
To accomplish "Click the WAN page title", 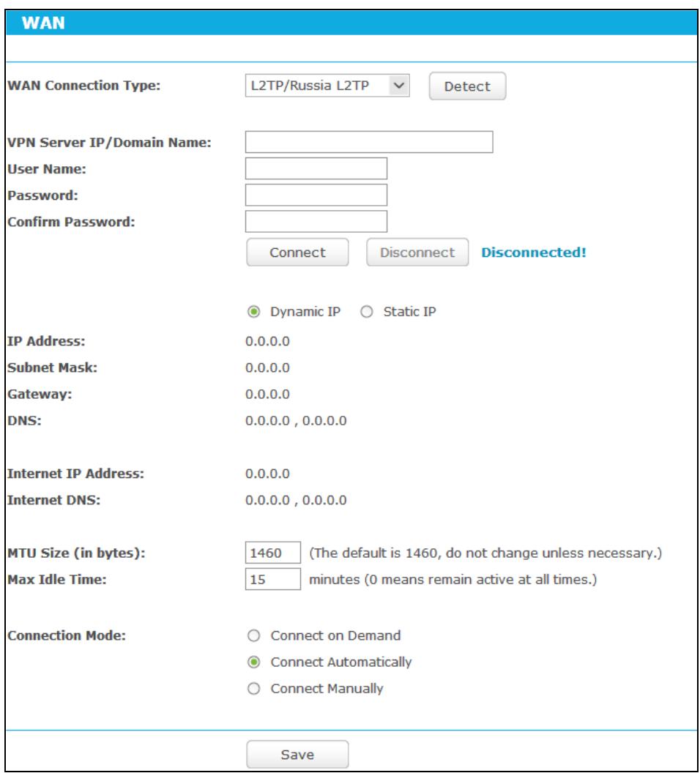I will (x=43, y=23).
